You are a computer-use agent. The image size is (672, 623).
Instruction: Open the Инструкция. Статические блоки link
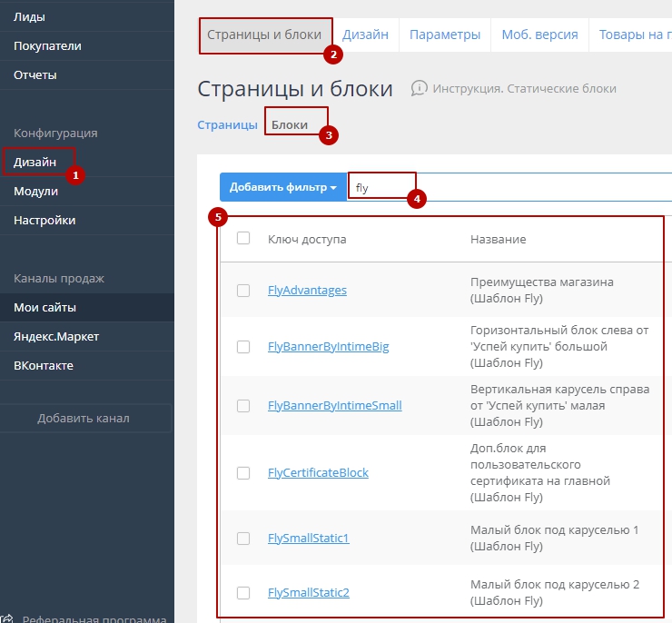524,89
